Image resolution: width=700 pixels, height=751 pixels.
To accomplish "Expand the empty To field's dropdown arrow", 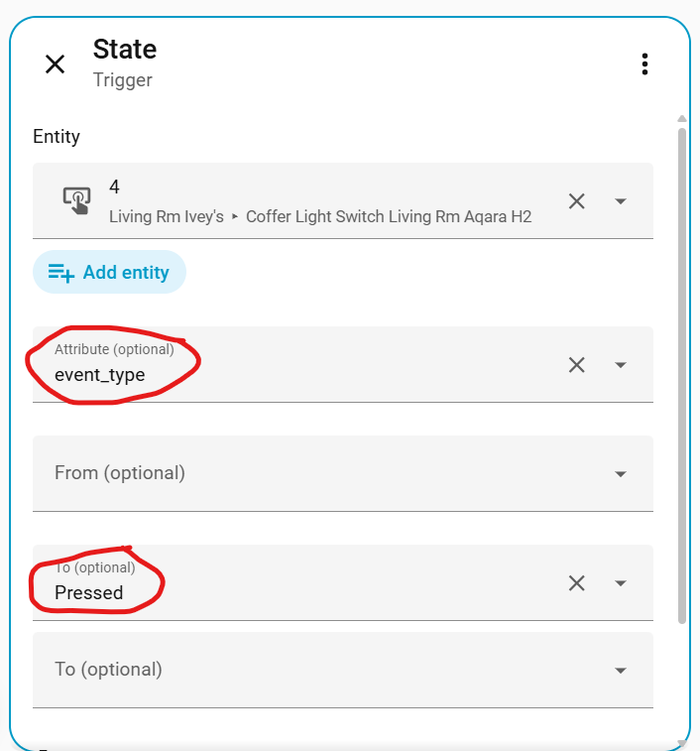I will pos(621,671).
